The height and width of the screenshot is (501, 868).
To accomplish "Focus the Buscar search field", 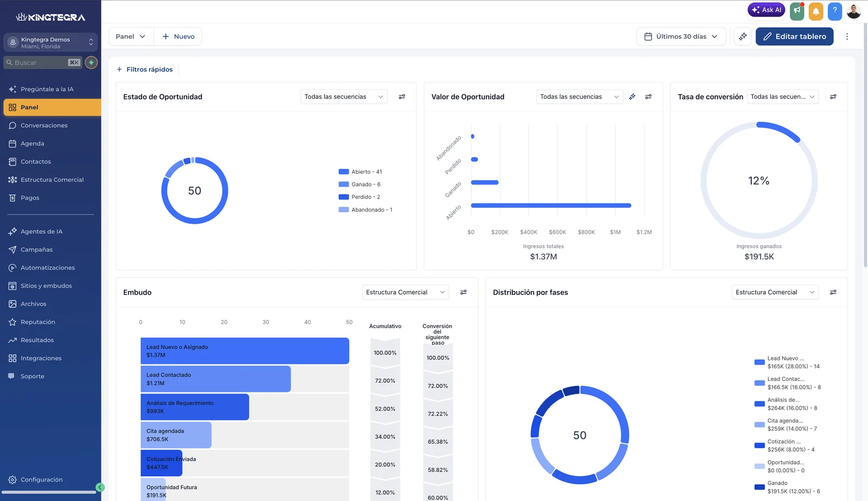I will (x=43, y=62).
